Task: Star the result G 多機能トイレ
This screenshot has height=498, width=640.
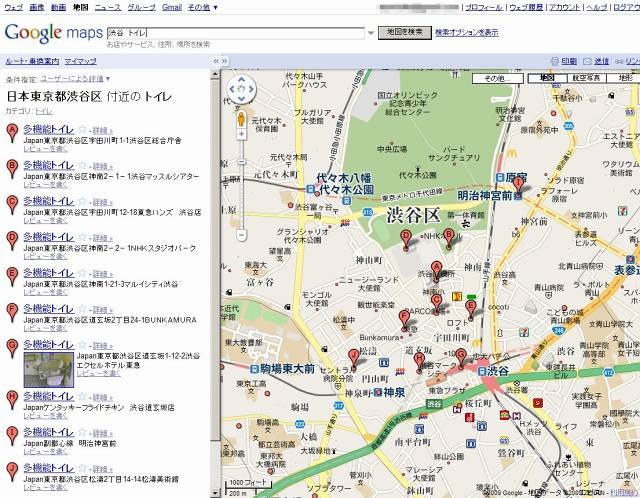Action: pyautogui.click(x=82, y=345)
